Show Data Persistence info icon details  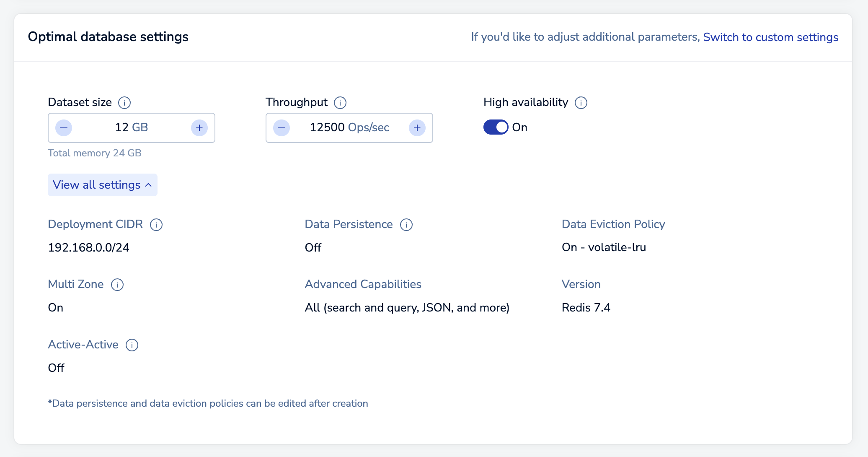click(x=406, y=225)
